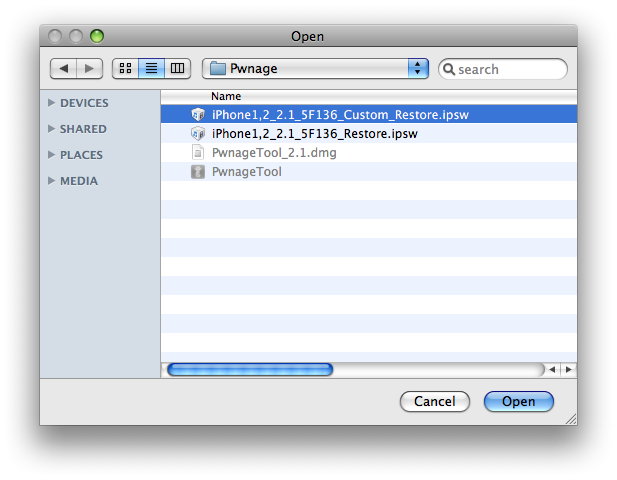This screenshot has width=617, height=480.
Task: Select the PwnageTool application row
Action: [x=369, y=172]
